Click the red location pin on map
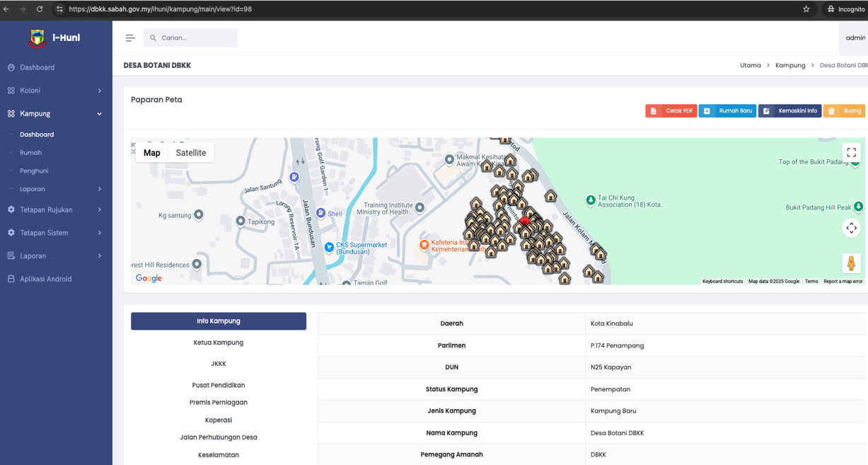868x465 pixels. coord(525,221)
